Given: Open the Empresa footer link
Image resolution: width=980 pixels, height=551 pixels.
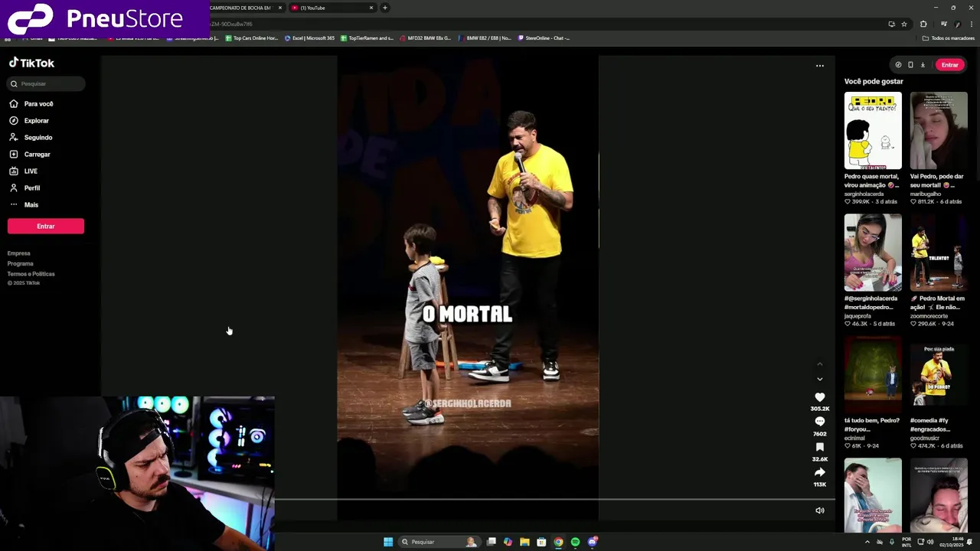Looking at the screenshot, I should pos(19,253).
